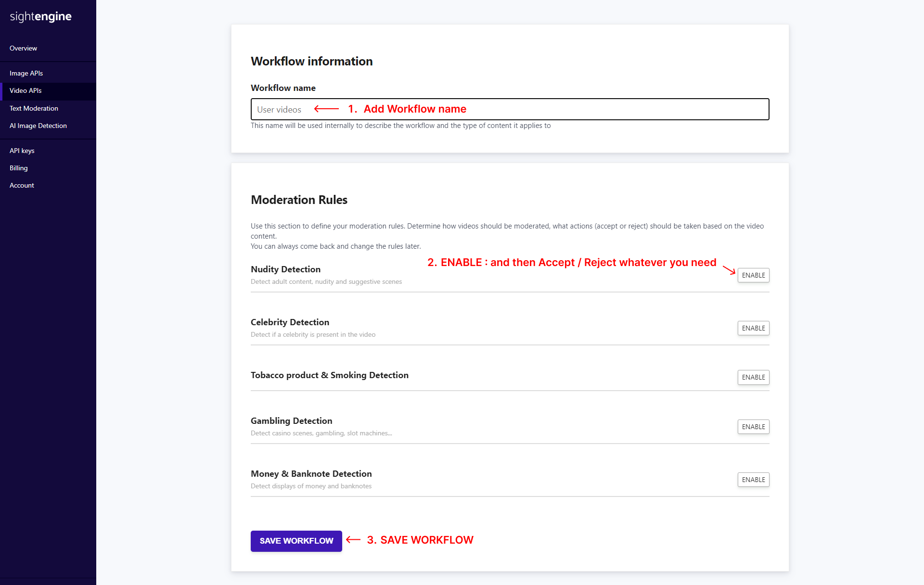Screen dimensions: 924x585
Task: Click Billing sidebar icon
Action: (19, 167)
